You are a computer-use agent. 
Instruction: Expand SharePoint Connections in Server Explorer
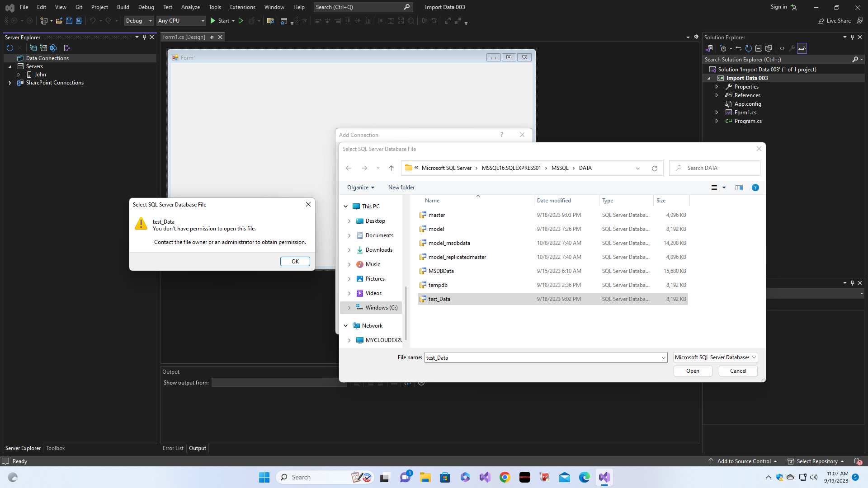(10, 83)
